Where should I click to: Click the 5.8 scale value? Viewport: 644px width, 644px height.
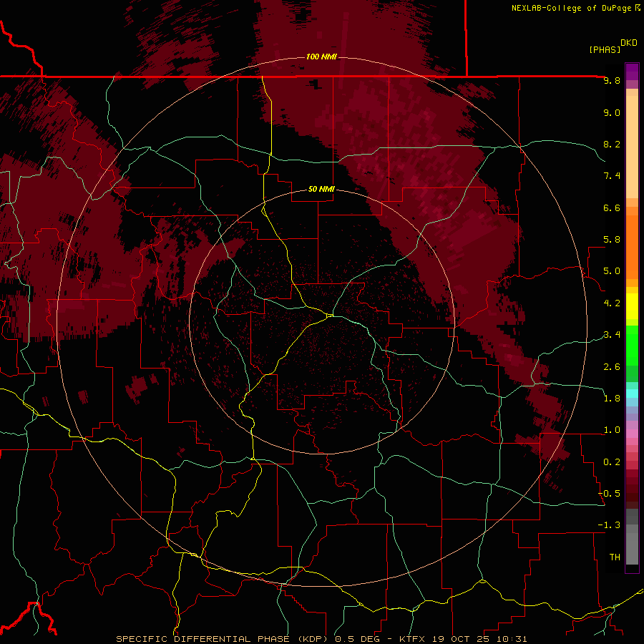612,240
